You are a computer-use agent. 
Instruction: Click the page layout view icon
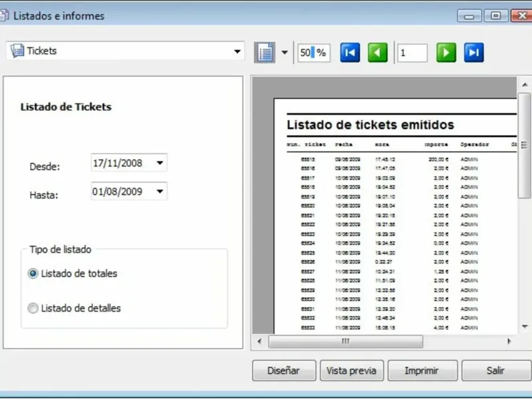click(x=265, y=53)
